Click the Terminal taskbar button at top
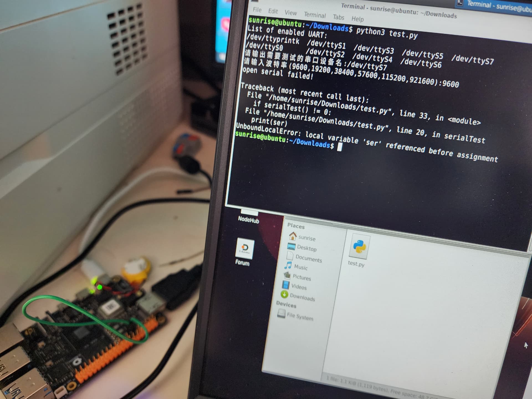Image resolution: width=532 pixels, height=399 pixels. coord(495,6)
